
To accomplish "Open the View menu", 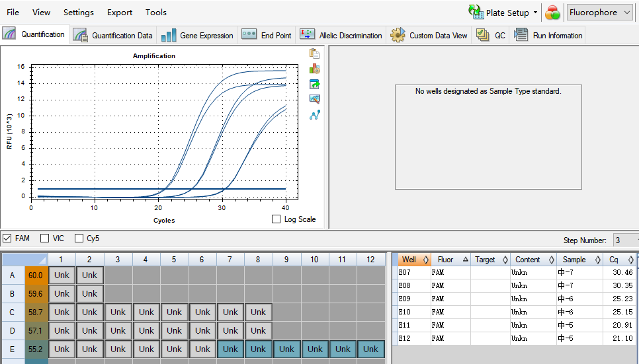I will 41,12.
